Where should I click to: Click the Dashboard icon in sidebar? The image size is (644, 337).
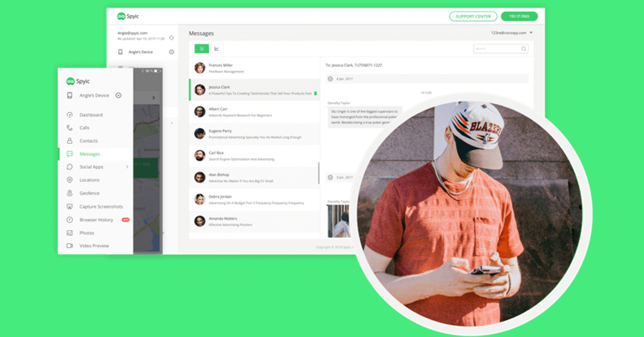(69, 115)
